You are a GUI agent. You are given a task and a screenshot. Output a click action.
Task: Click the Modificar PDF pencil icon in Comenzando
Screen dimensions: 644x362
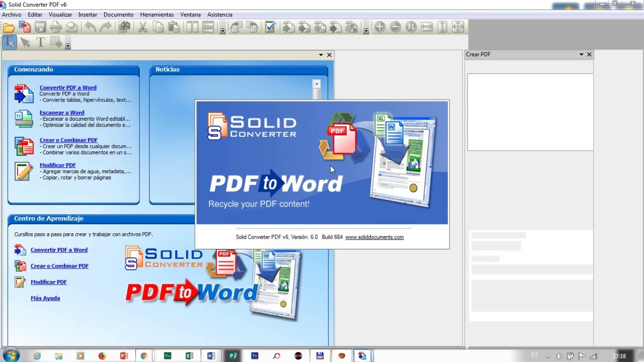(x=24, y=171)
